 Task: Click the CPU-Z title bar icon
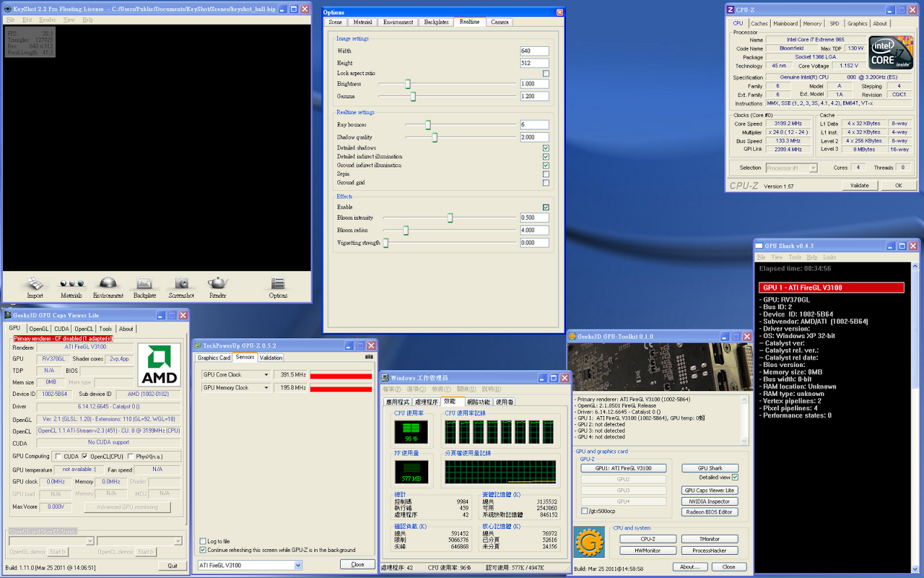click(x=731, y=9)
